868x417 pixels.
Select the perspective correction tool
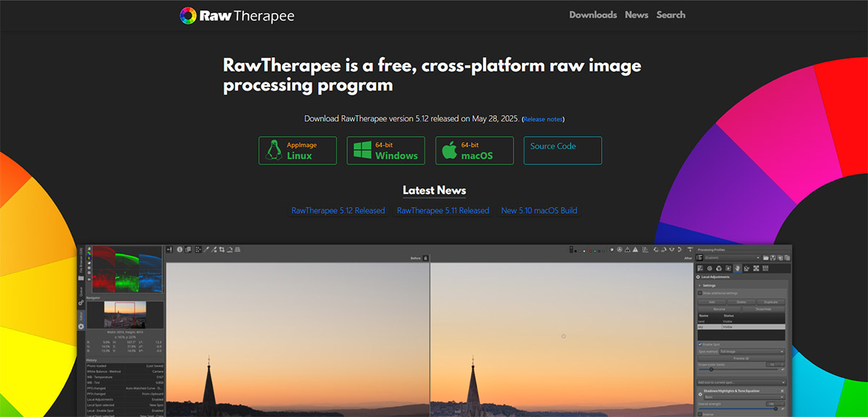(x=237, y=249)
